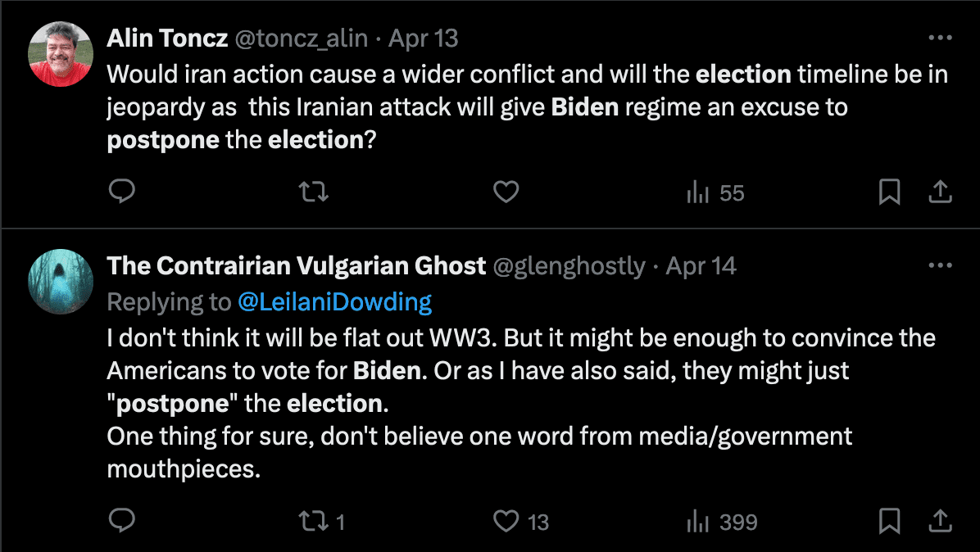Open the Apr 14 tweet timestamp
The image size is (980, 552).
pyautogui.click(x=701, y=266)
